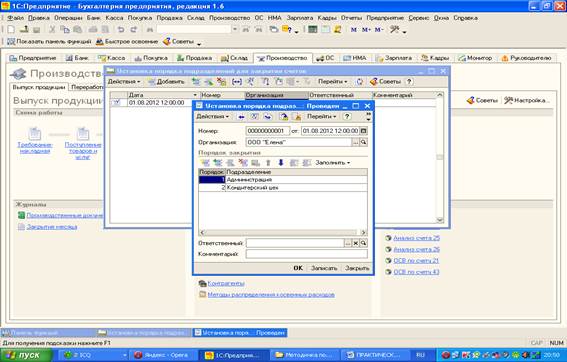Image resolution: width=567 pixels, height=362 pixels.
Task: Open the calculator icon in main toolbar
Action: (312, 30)
